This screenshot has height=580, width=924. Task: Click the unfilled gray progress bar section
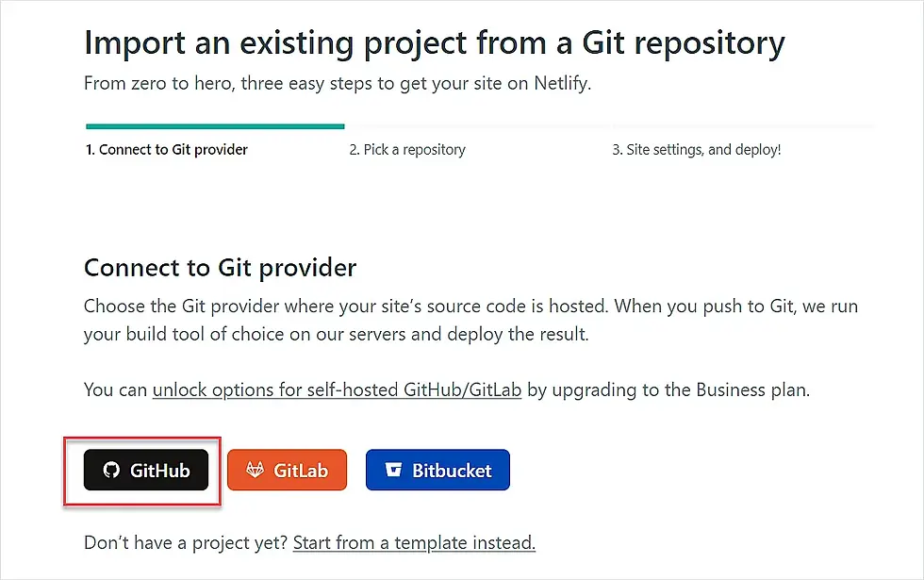pos(609,126)
